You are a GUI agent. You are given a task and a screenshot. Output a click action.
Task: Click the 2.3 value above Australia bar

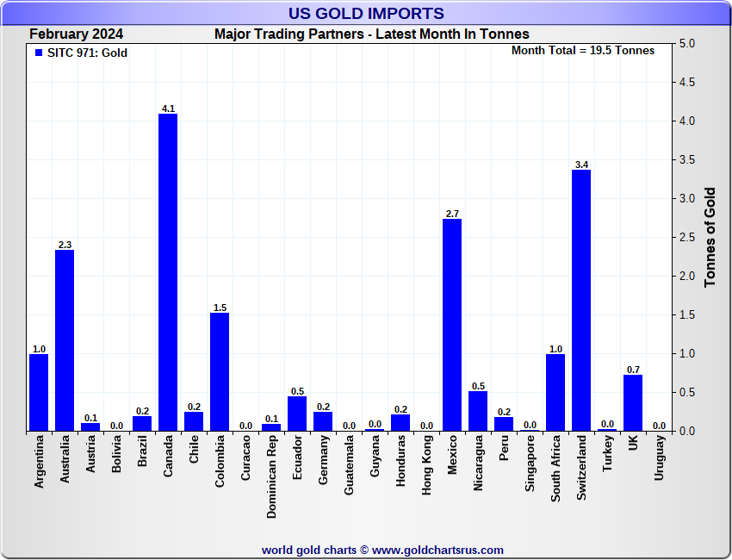pyautogui.click(x=65, y=246)
